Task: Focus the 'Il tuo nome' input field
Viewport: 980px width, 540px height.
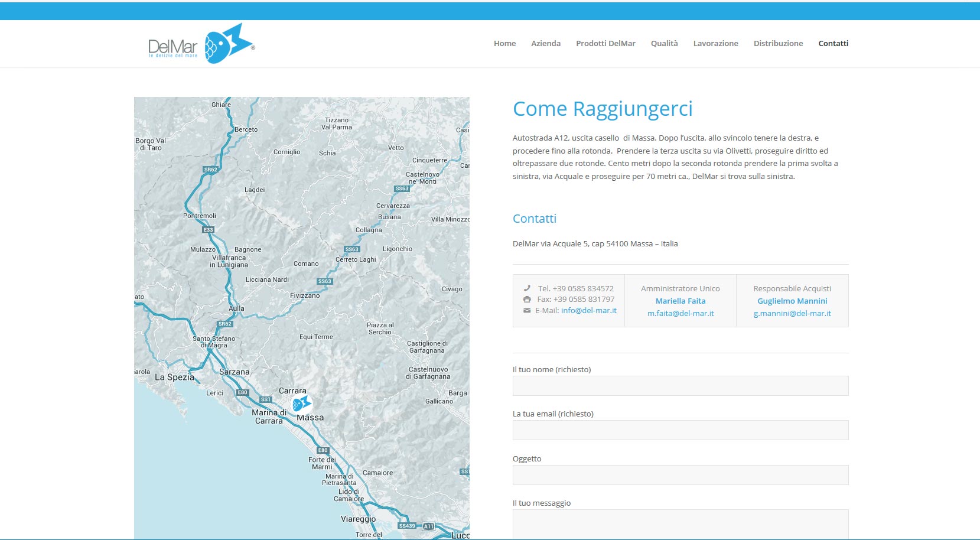Action: pos(681,386)
